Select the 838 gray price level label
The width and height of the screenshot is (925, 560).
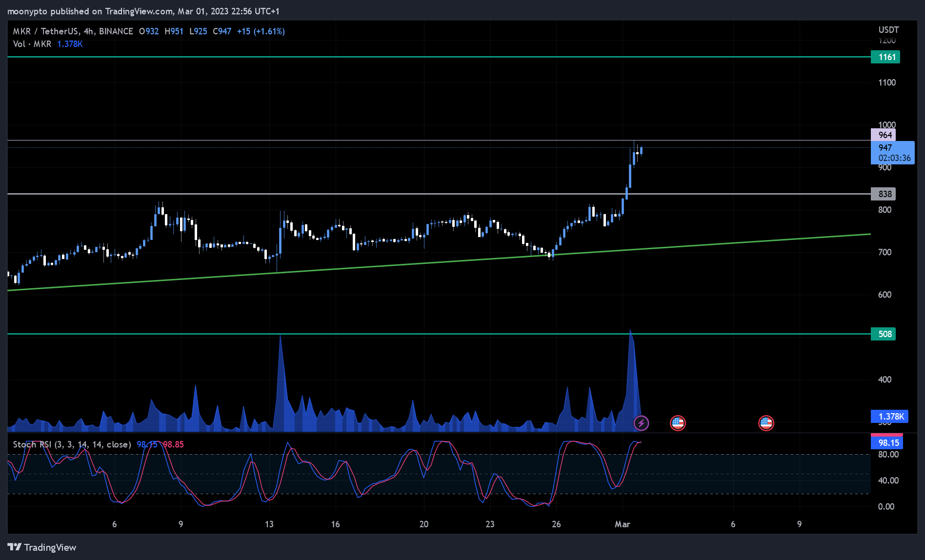(x=884, y=194)
